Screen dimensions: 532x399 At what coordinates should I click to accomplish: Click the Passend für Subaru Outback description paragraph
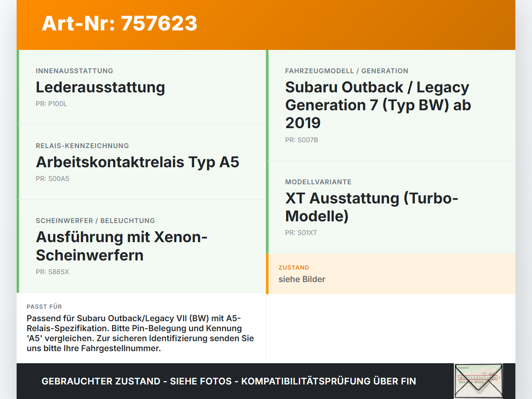[140, 333]
